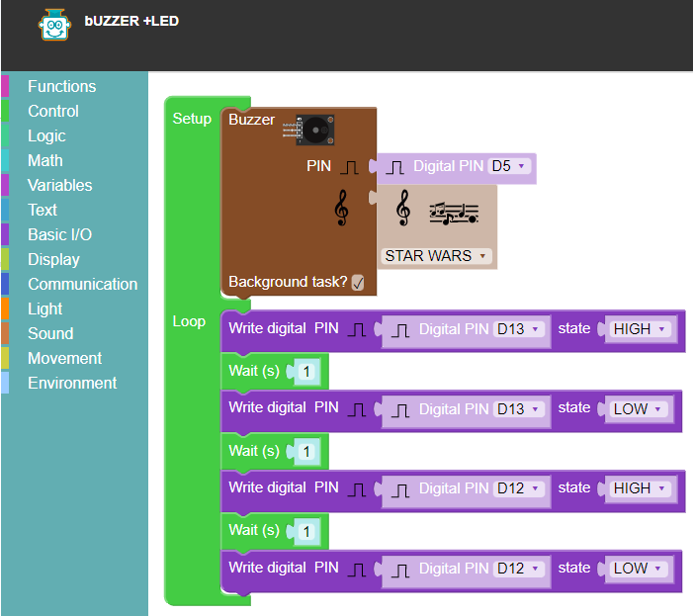Click the pulse icon after PIN in Buzzer block
The image size is (693, 616).
click(x=350, y=167)
